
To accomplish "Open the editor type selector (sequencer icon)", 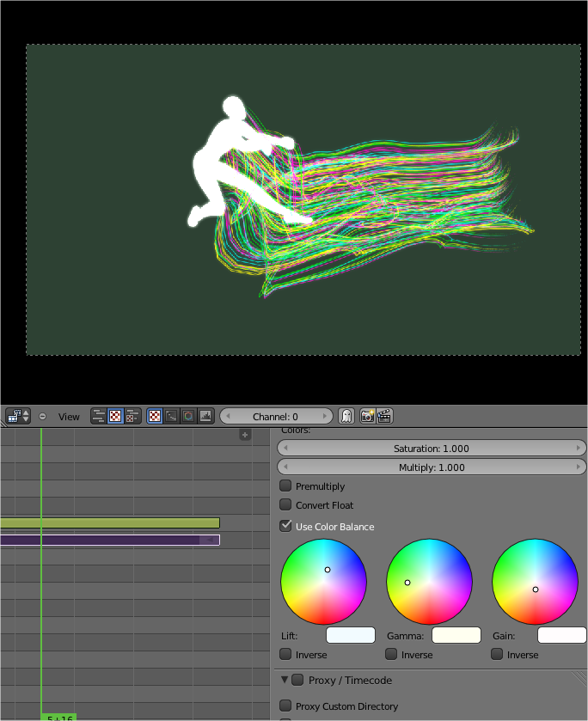I will tap(18, 416).
